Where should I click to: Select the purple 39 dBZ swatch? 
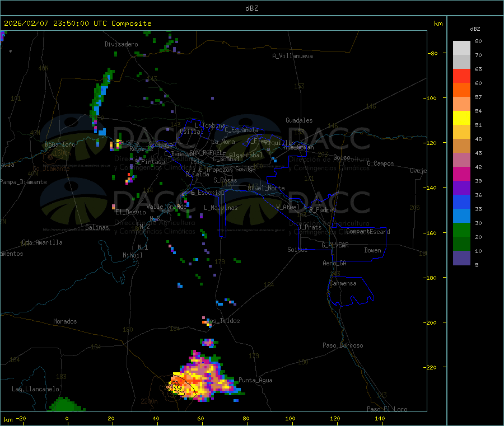click(x=461, y=188)
